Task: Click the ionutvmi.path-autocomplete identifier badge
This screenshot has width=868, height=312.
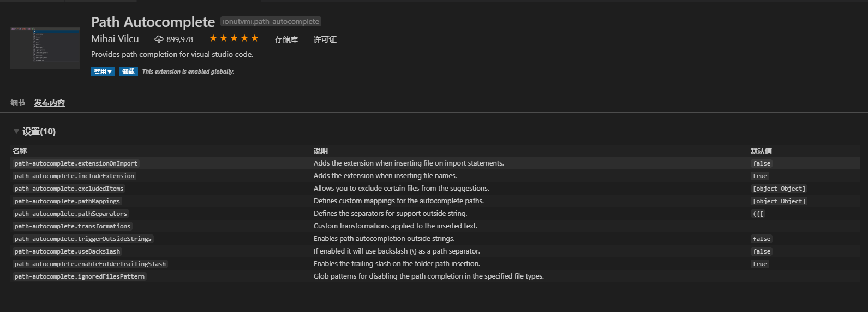Action: (x=271, y=21)
